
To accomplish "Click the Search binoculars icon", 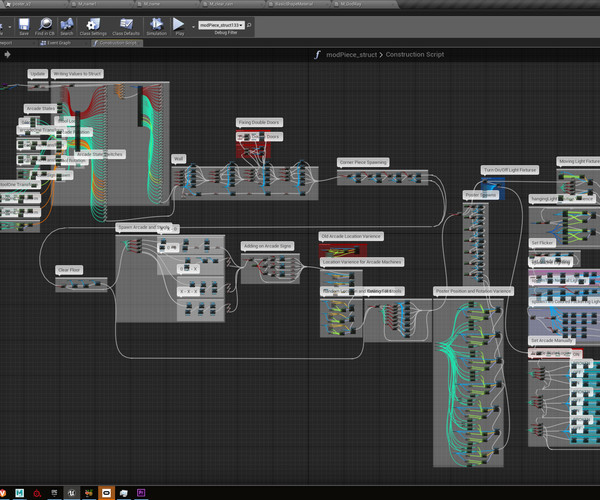I will tap(67, 24).
